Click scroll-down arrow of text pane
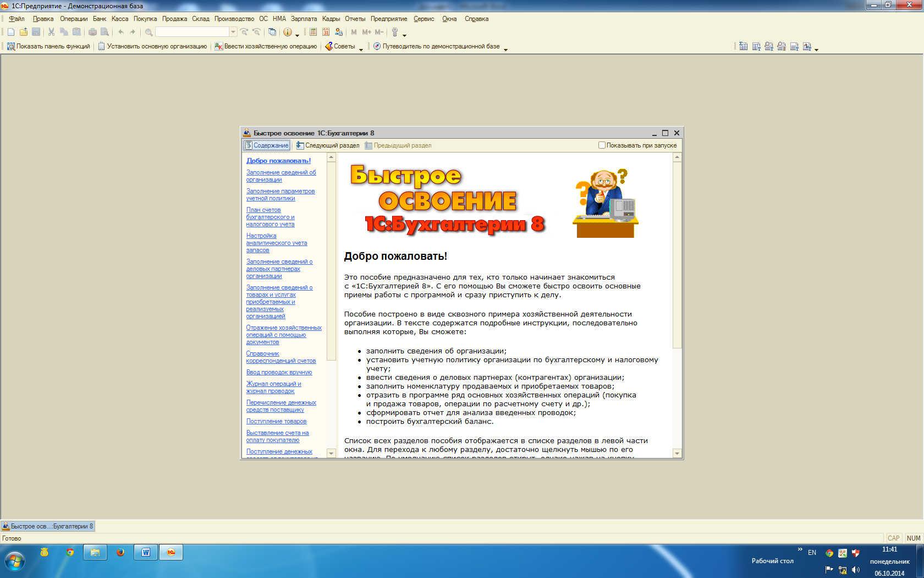The image size is (924, 578). [x=677, y=454]
